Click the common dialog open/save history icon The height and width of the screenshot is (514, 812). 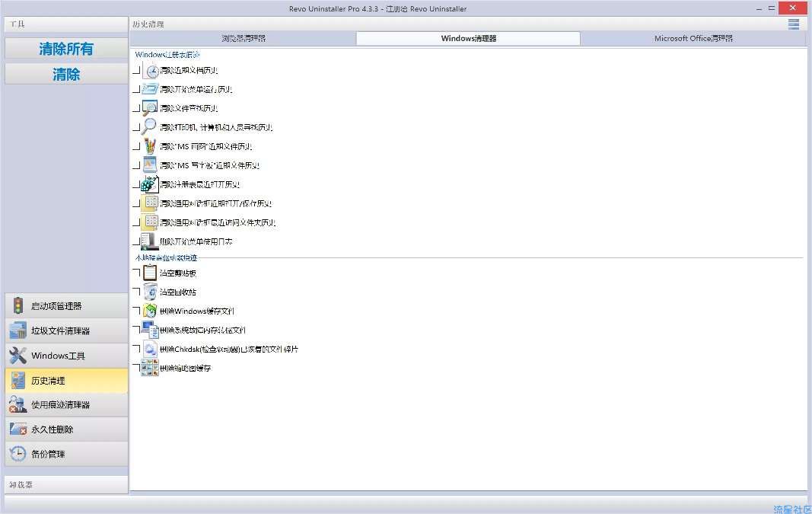pyautogui.click(x=150, y=203)
